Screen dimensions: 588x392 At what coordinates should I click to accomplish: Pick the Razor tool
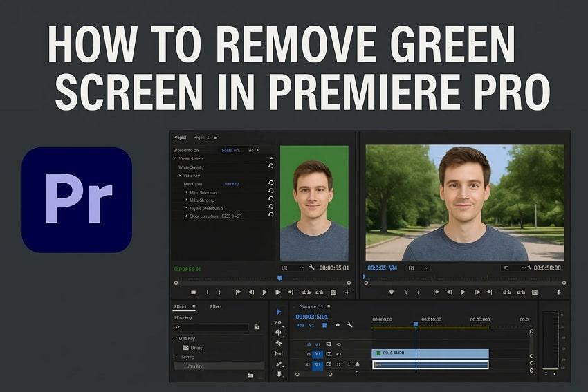point(279,343)
